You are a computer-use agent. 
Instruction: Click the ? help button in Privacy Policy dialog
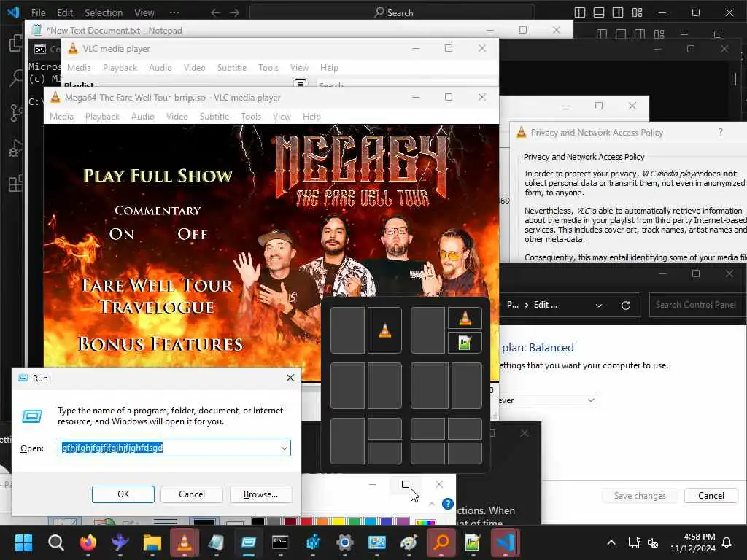(x=720, y=133)
